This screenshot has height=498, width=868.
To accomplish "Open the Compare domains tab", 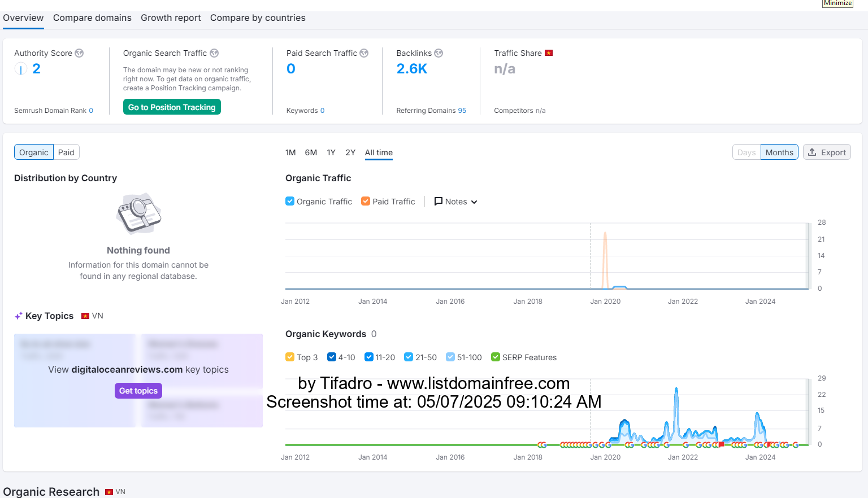I will coord(92,18).
